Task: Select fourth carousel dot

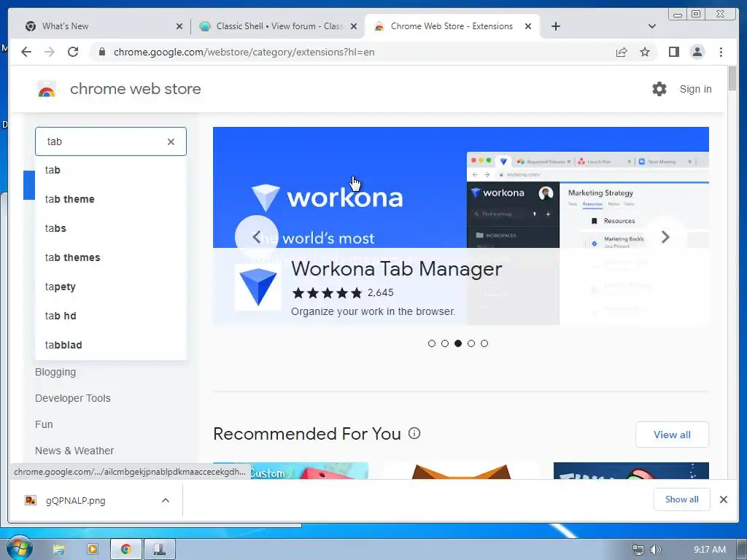Action: [471, 343]
